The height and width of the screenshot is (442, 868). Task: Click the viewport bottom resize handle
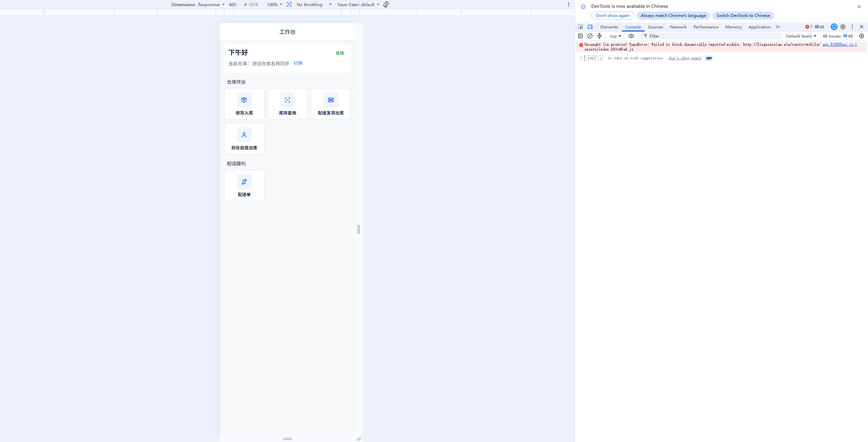click(x=288, y=439)
